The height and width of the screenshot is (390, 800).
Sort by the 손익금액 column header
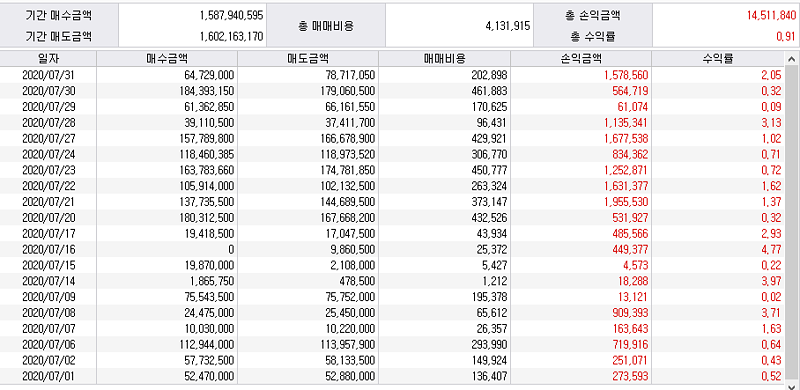tap(581, 58)
